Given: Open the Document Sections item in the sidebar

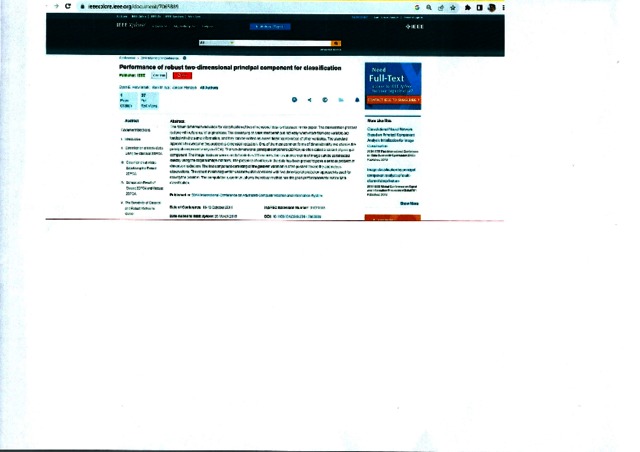Looking at the screenshot, I should [x=136, y=131].
